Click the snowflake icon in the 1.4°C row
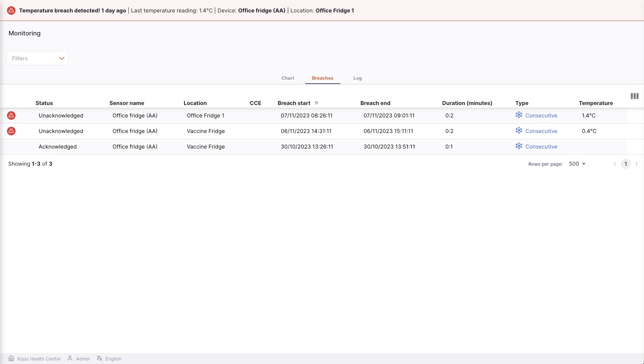644x364 pixels. pyautogui.click(x=519, y=115)
